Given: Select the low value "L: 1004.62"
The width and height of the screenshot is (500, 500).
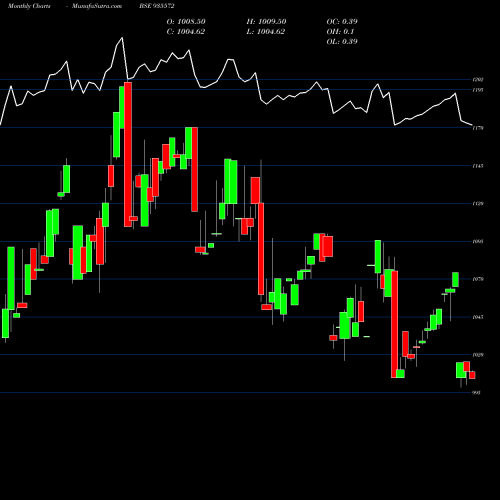Looking at the screenshot, I should (266, 32).
